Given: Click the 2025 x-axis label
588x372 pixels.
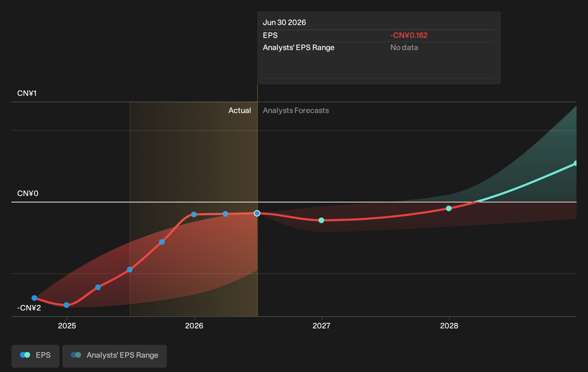Looking at the screenshot, I should (67, 326).
